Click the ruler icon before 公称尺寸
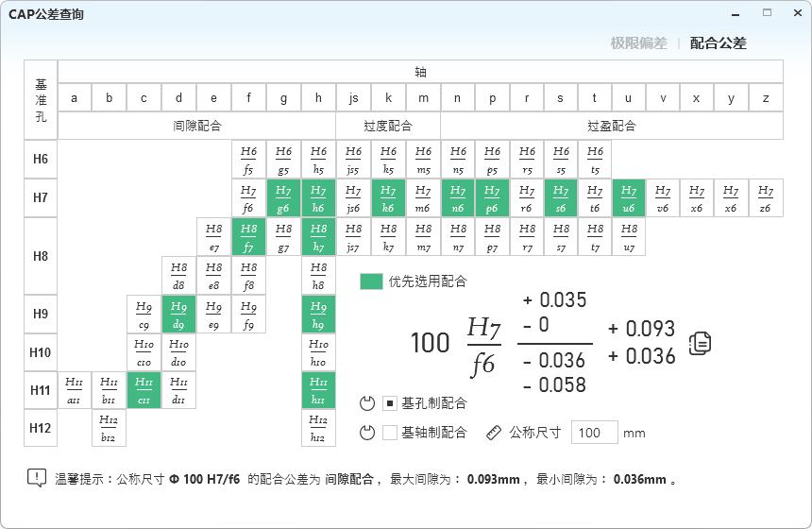This screenshot has width=812, height=529. (x=494, y=433)
